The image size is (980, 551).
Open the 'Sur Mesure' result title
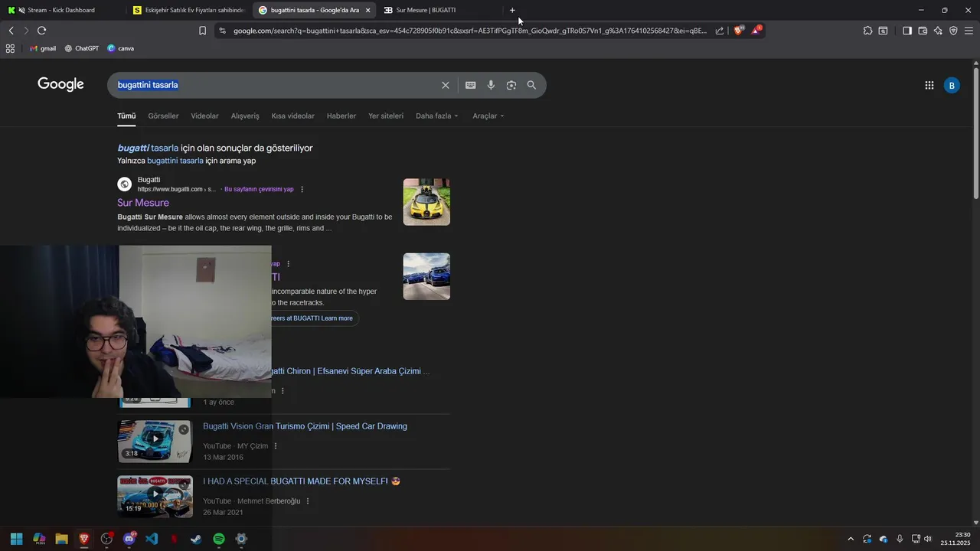tap(143, 203)
